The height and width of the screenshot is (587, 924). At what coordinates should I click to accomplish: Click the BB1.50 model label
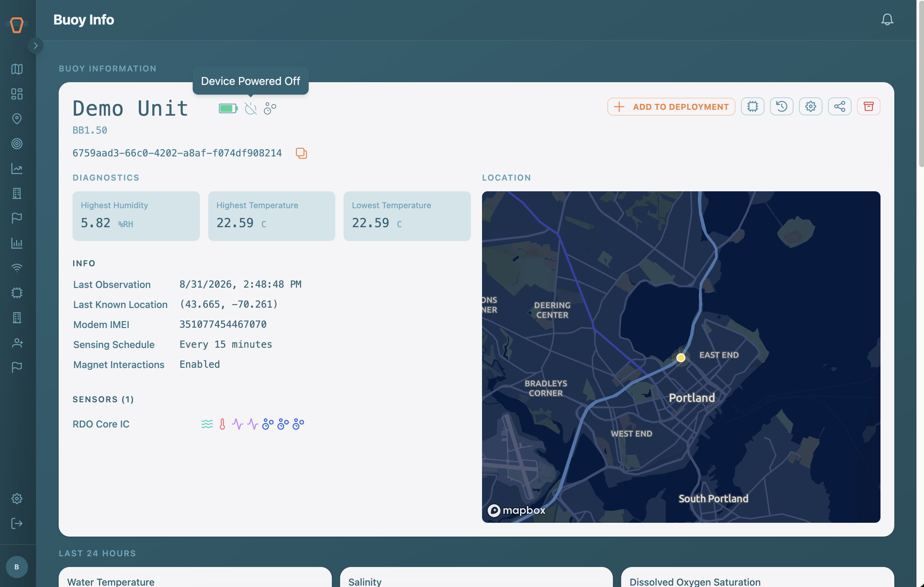pyautogui.click(x=90, y=131)
